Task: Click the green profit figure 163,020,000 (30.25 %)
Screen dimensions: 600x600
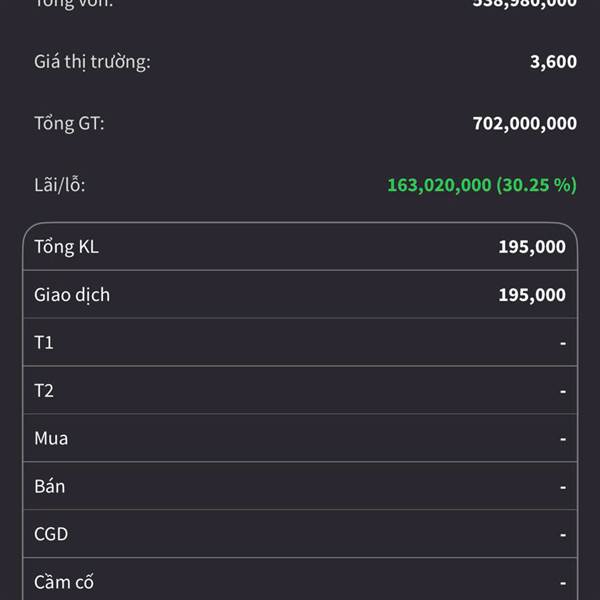Action: pos(481,185)
